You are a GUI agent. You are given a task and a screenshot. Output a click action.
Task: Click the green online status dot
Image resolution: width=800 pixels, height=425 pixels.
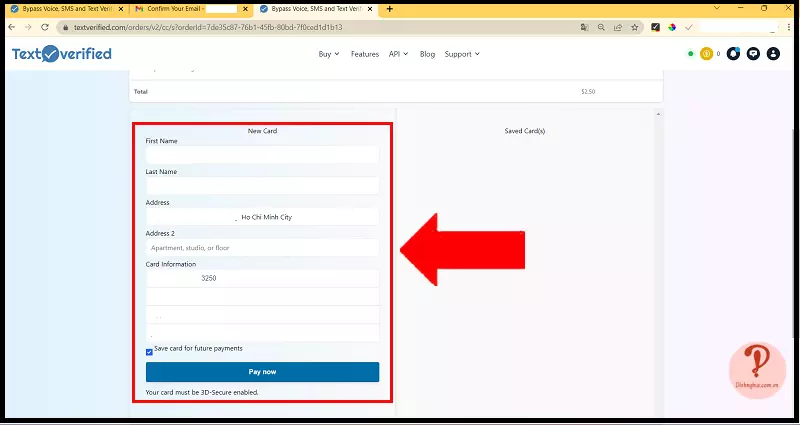(x=690, y=54)
